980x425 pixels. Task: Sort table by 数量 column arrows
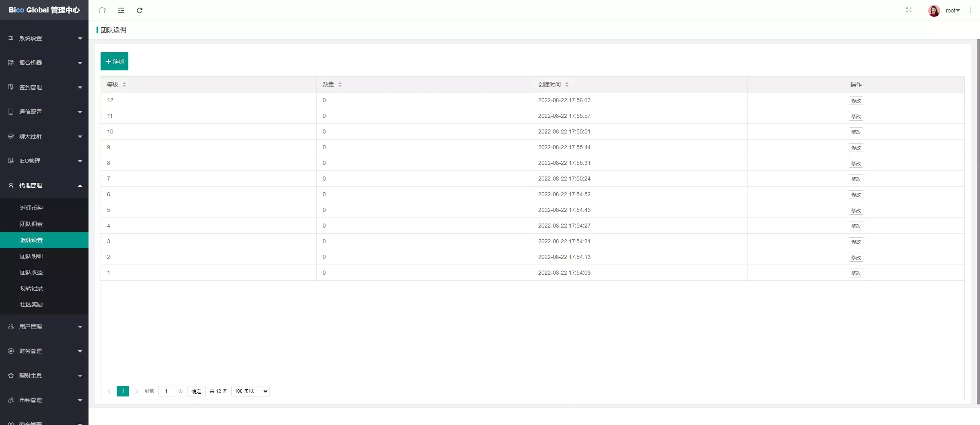(340, 84)
